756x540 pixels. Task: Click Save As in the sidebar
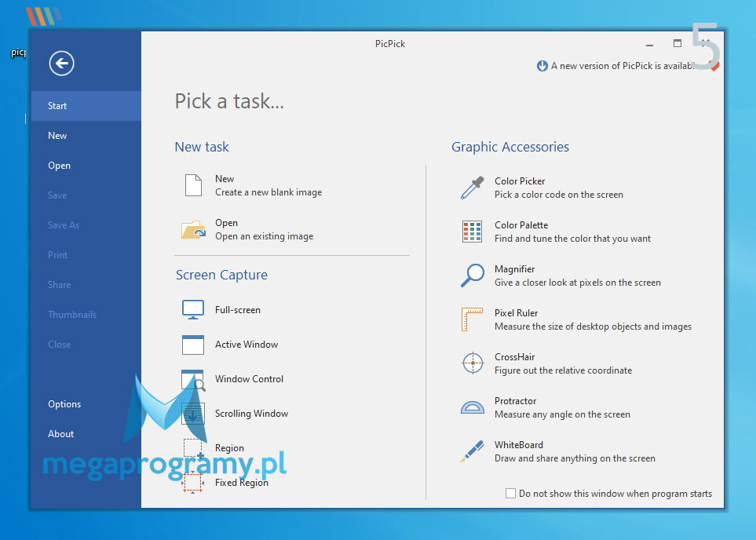(86, 225)
